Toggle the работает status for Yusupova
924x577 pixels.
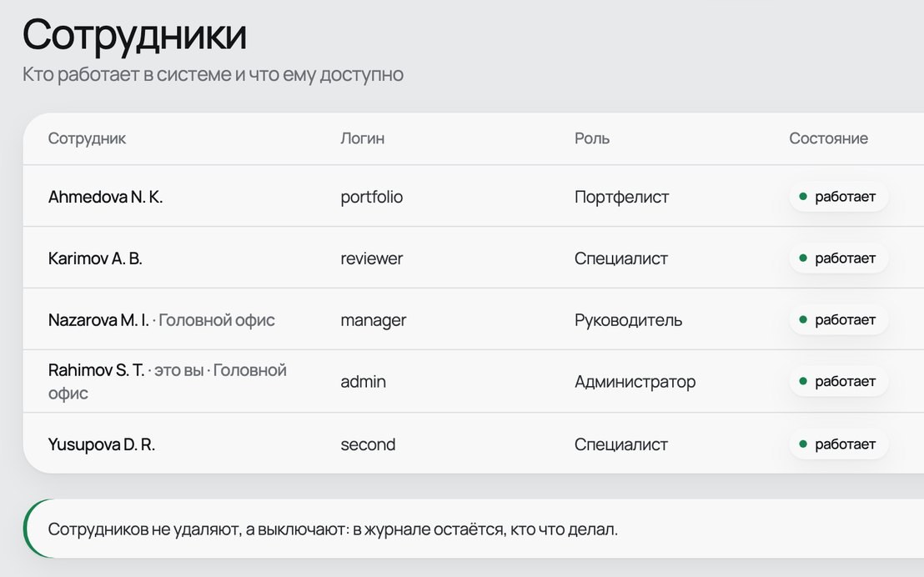pyautogui.click(x=838, y=444)
